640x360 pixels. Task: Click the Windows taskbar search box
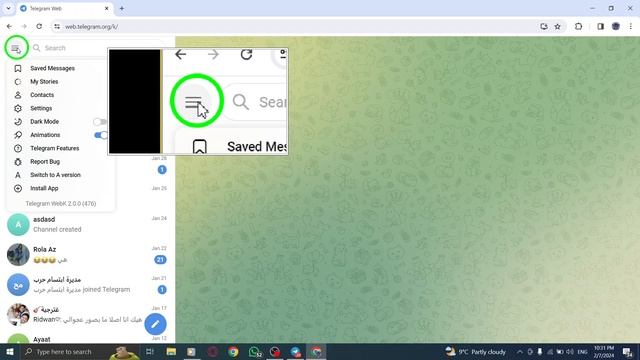[80, 351]
